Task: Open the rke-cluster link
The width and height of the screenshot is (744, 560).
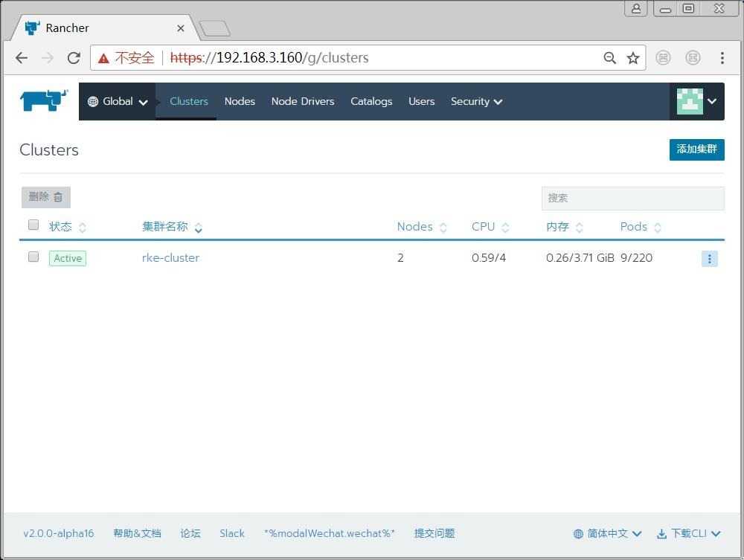Action: click(171, 258)
